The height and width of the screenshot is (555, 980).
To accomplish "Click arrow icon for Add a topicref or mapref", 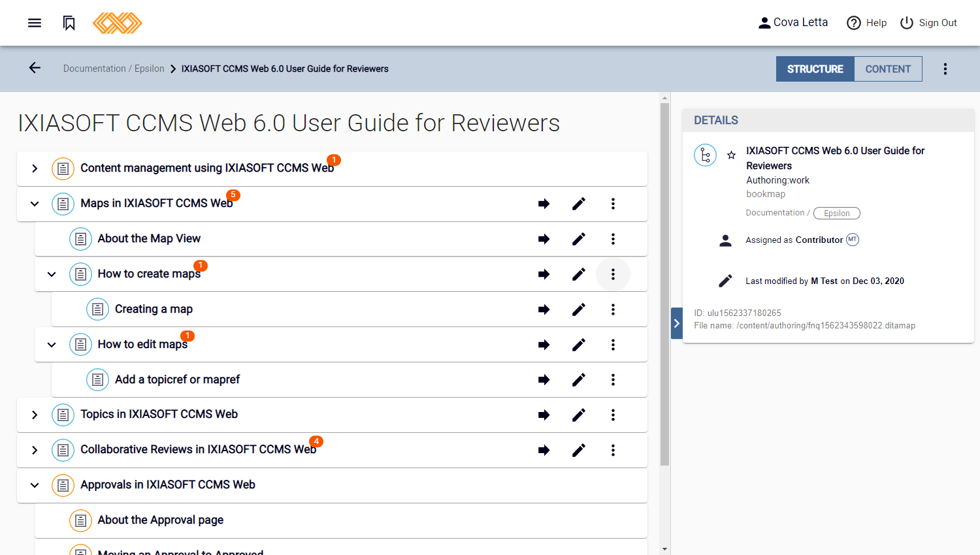I will (x=544, y=379).
